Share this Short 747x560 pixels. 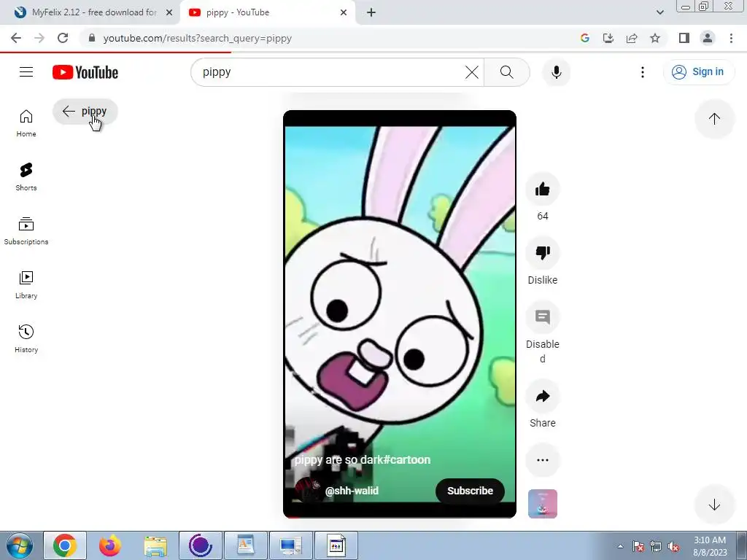(542, 396)
